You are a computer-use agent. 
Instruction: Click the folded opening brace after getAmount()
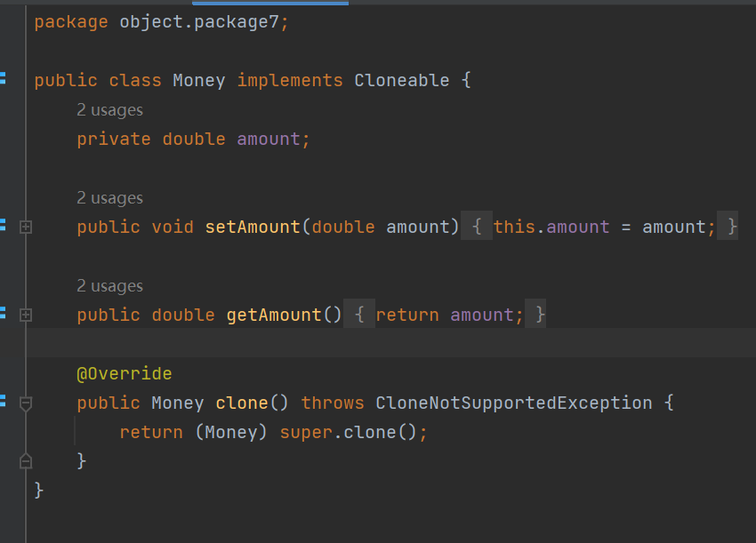359,315
